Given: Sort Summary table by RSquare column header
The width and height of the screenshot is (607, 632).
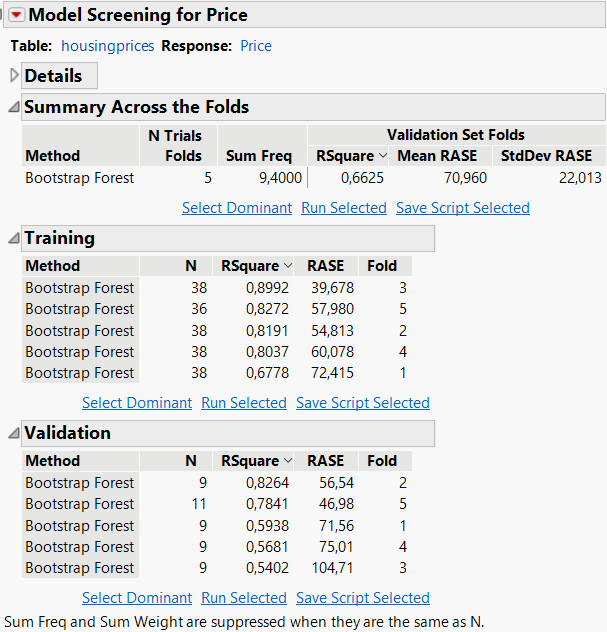Looking at the screenshot, I should pyautogui.click(x=345, y=156).
